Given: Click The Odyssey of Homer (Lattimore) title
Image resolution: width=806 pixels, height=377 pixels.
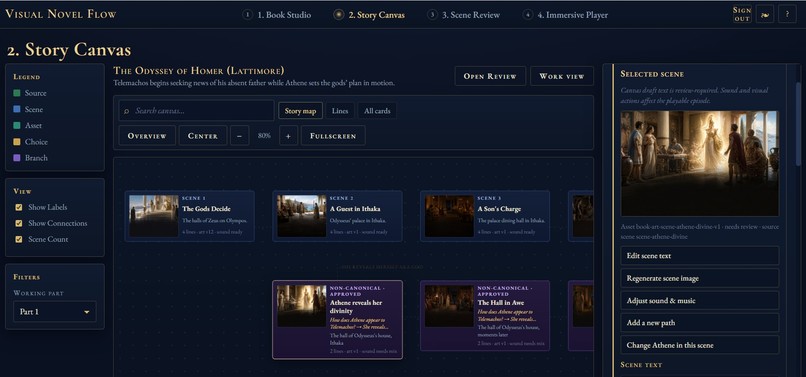Looking at the screenshot, I should pyautogui.click(x=198, y=70).
